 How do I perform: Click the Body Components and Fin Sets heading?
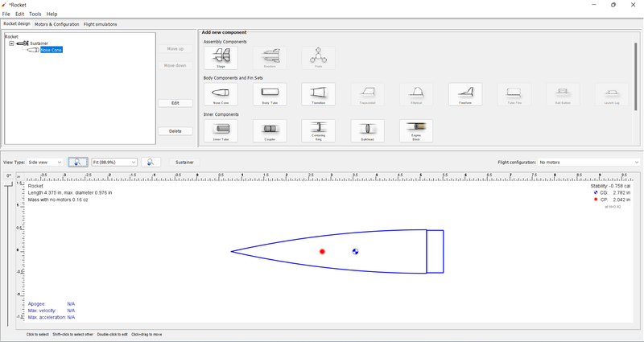(233, 77)
